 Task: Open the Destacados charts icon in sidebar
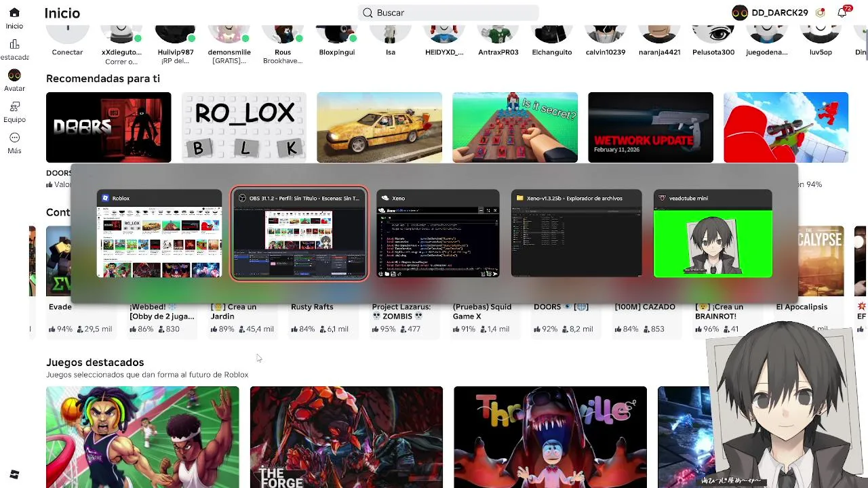14,44
